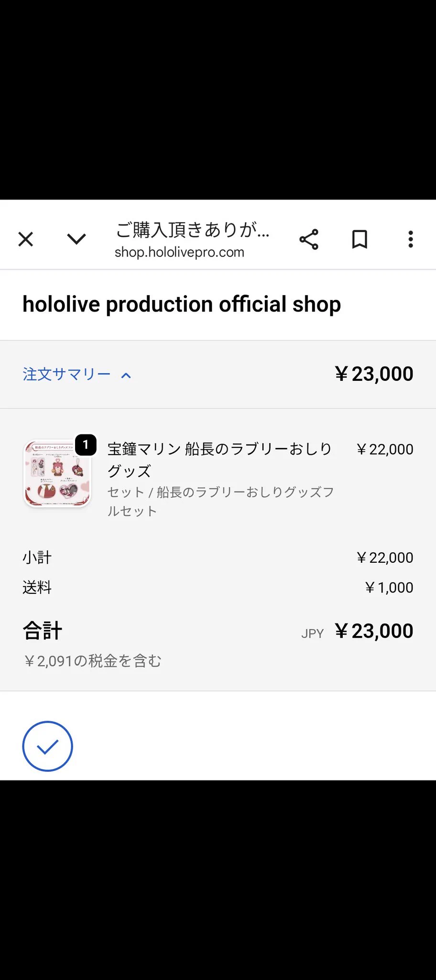Image resolution: width=436 pixels, height=980 pixels.
Task: Open the three-dot browser menu
Action: point(411,239)
